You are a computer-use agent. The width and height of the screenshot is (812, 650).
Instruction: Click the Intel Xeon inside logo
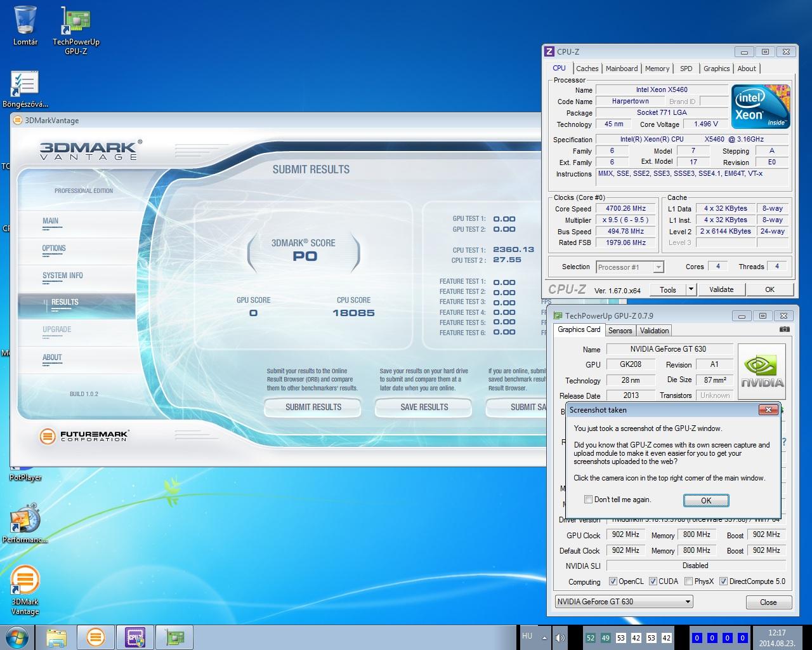coord(761,107)
